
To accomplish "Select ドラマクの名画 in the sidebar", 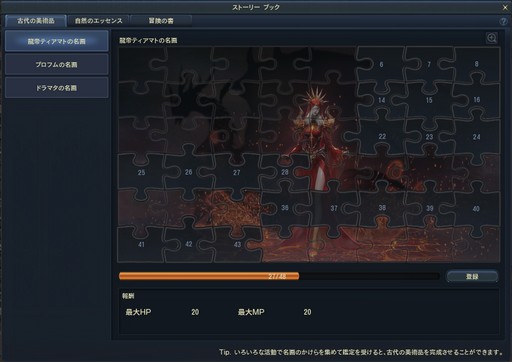I will click(x=57, y=88).
